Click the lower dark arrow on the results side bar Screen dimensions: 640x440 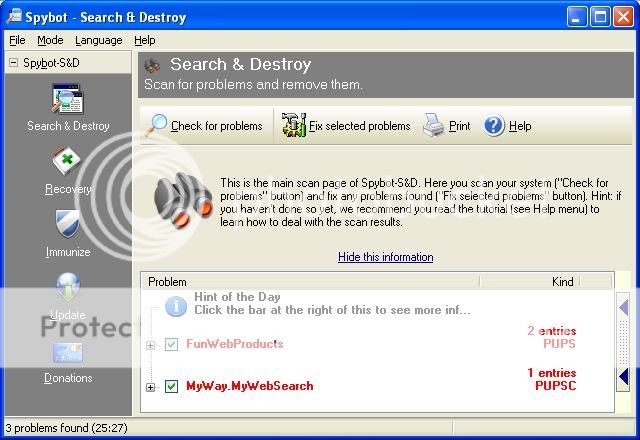pyautogui.click(x=623, y=377)
